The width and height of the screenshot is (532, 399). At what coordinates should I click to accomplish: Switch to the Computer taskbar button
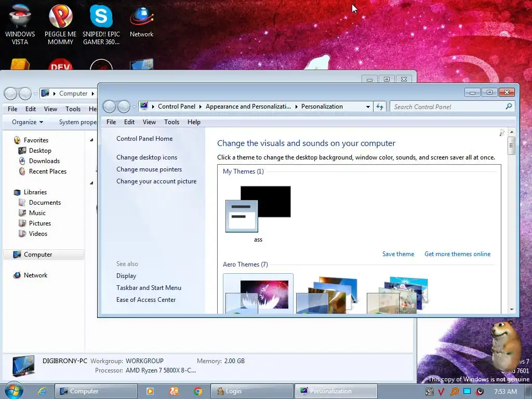coord(96,391)
